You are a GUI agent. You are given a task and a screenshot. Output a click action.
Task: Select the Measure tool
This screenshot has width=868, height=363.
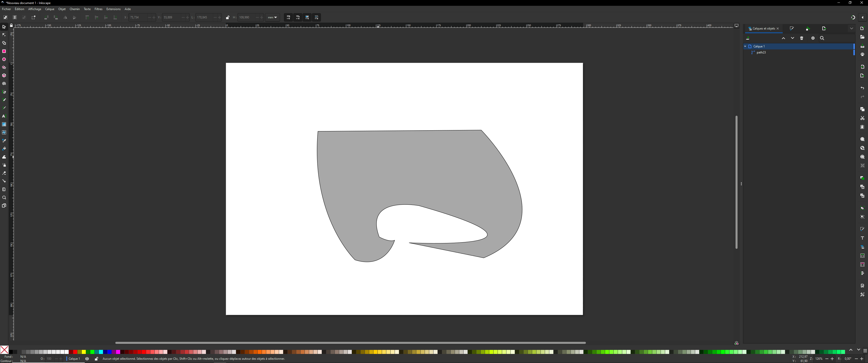[4, 189]
